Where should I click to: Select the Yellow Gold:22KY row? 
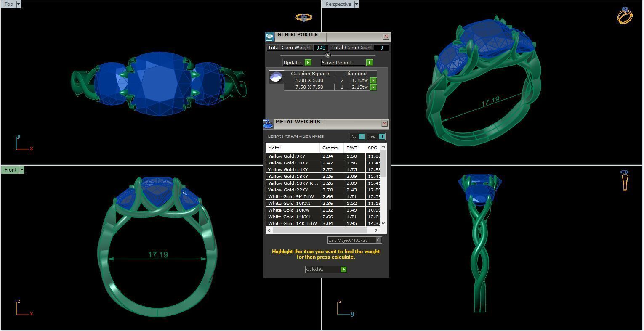coord(323,190)
